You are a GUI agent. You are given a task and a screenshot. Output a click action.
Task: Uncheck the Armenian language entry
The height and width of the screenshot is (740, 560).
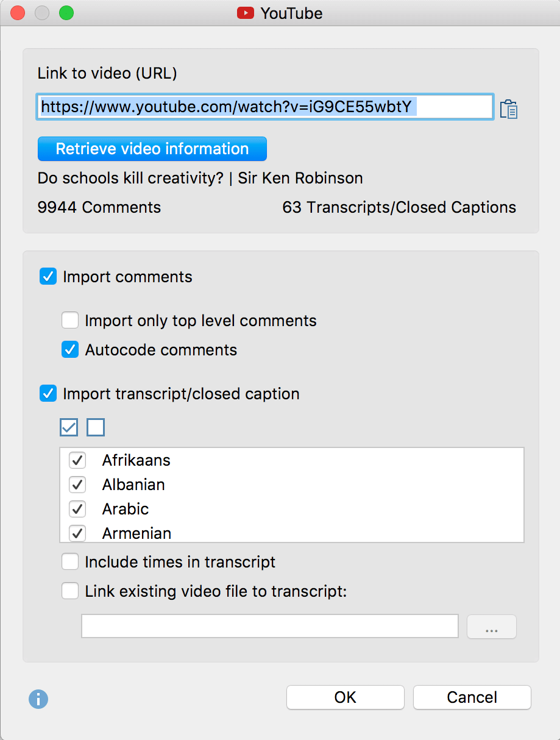click(77, 533)
